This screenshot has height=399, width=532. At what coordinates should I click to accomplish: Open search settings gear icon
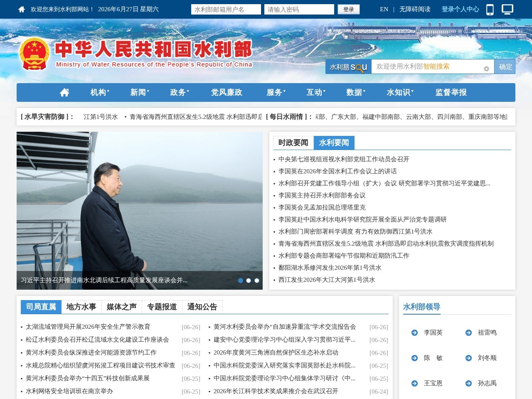(x=486, y=69)
